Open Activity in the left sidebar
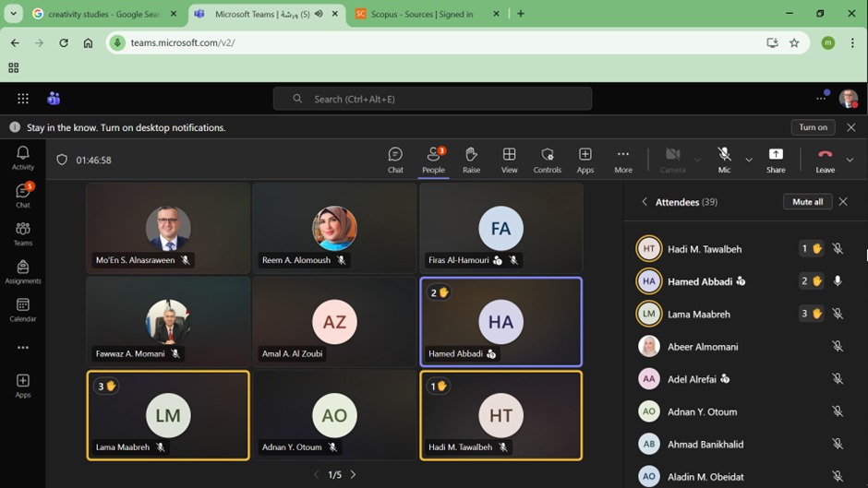 pyautogui.click(x=23, y=158)
